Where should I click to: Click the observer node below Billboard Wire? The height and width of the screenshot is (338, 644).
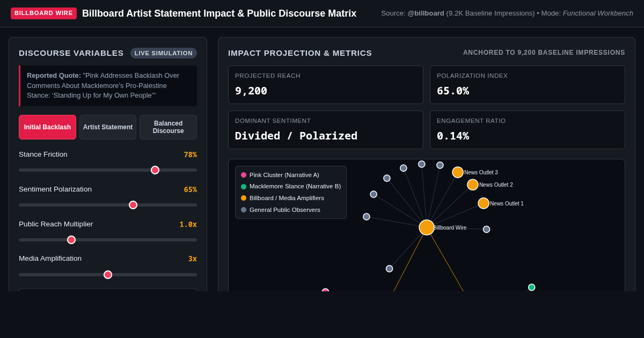390,269
